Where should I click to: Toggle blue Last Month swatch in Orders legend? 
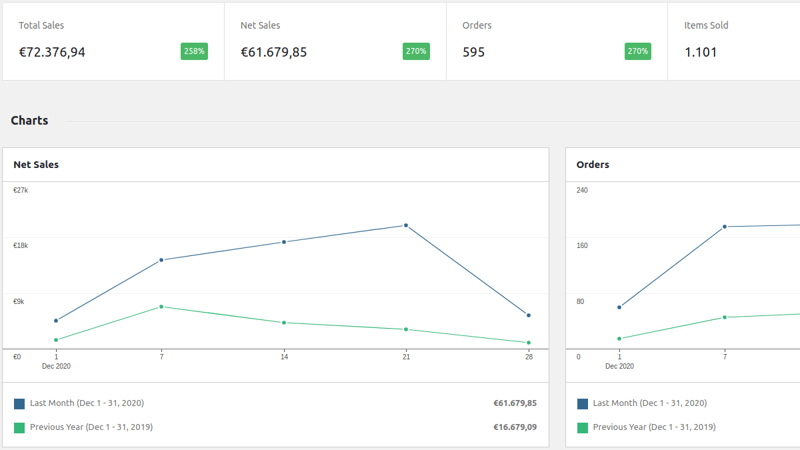point(583,404)
